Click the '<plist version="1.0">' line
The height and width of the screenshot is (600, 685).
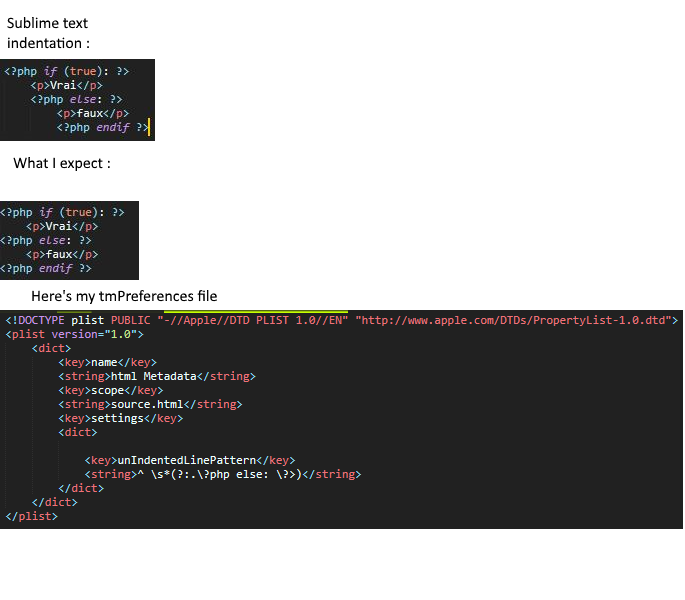(74, 334)
